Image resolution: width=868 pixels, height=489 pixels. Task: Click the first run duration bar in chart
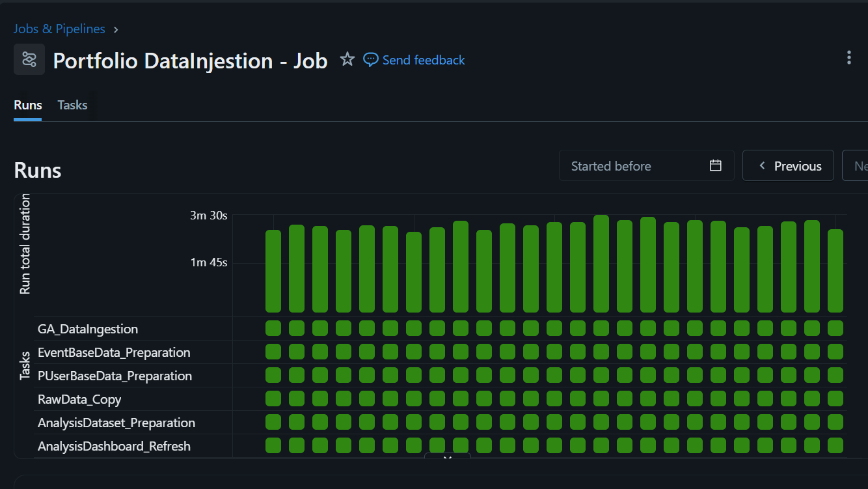pyautogui.click(x=273, y=272)
